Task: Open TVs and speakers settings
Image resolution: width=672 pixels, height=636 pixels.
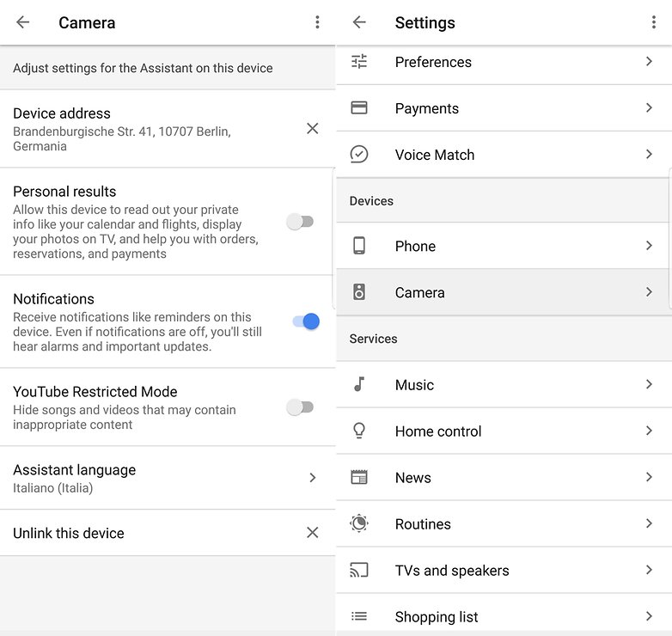Action: 504,570
